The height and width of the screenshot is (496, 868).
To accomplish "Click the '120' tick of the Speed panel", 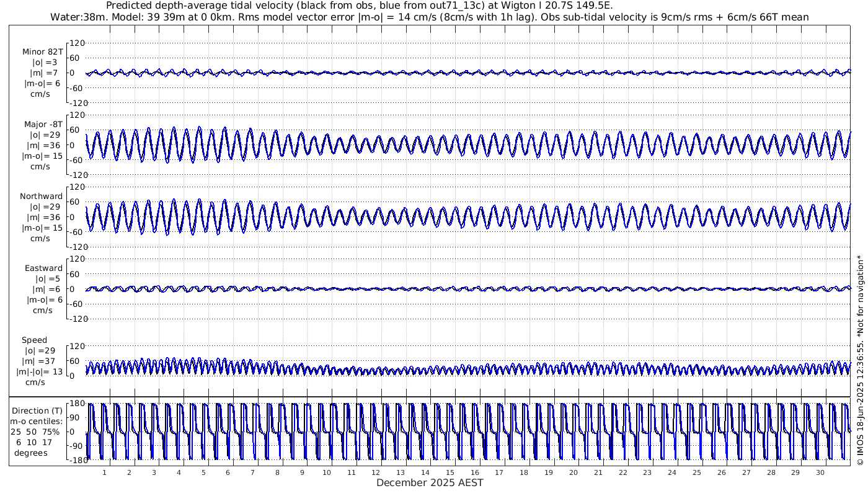I will (x=77, y=345).
